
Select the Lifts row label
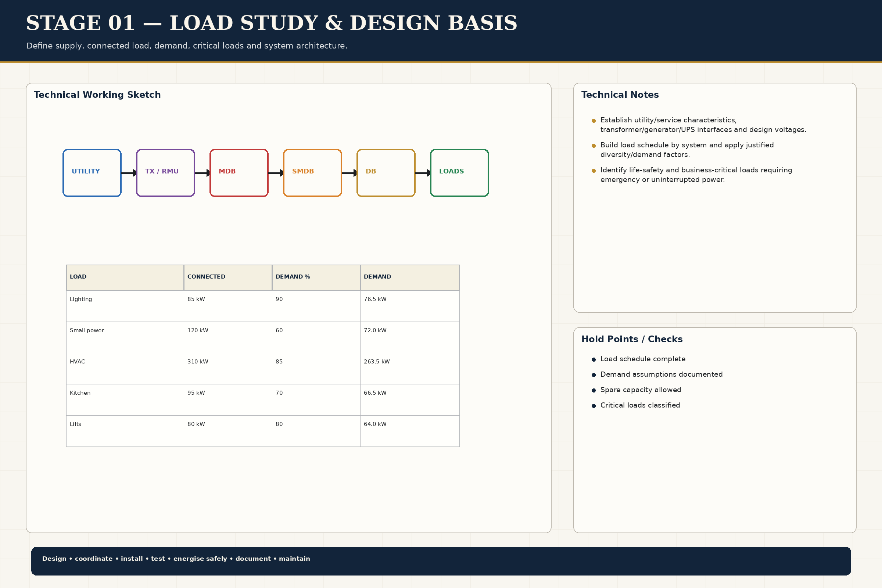pos(75,424)
